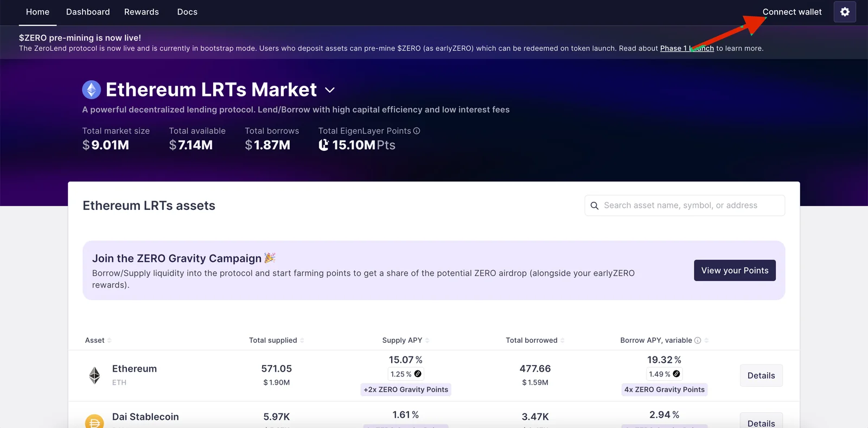Click the Connect wallet button
Screen dimensions: 868x428
(792, 12)
